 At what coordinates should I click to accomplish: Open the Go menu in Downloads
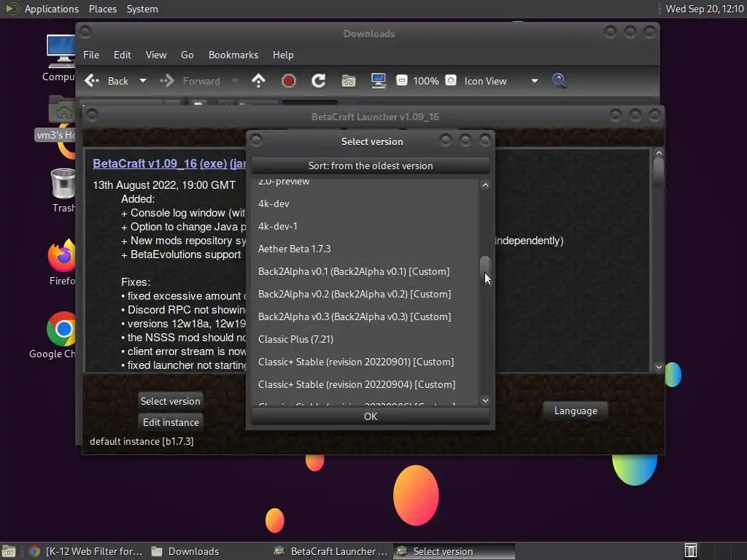(x=187, y=55)
